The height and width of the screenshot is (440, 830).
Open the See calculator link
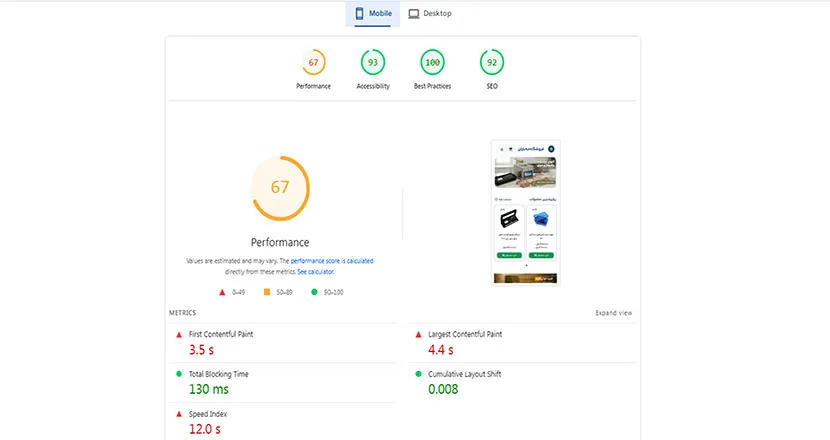315,272
